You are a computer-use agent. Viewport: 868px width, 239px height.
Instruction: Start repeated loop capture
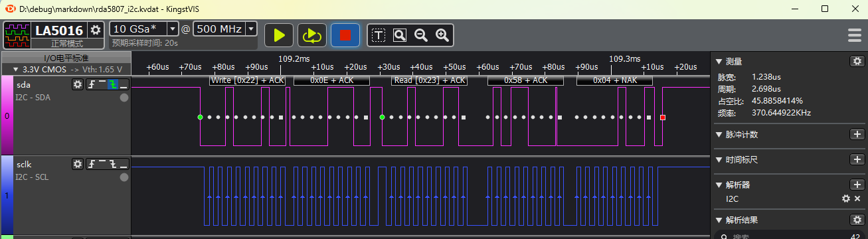click(x=311, y=35)
